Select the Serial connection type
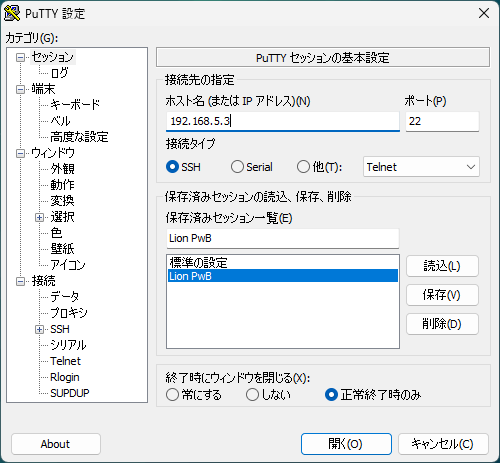 pos(237,167)
